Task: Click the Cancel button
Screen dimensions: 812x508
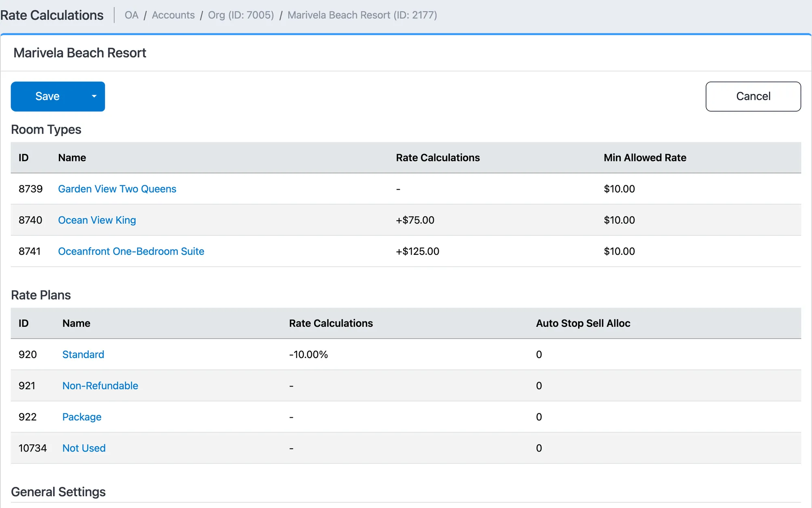Action: tap(753, 96)
